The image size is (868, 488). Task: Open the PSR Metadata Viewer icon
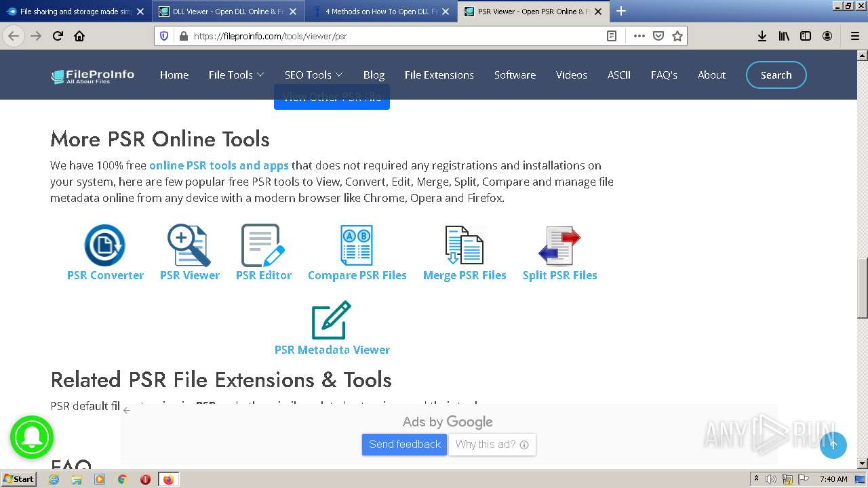click(332, 320)
